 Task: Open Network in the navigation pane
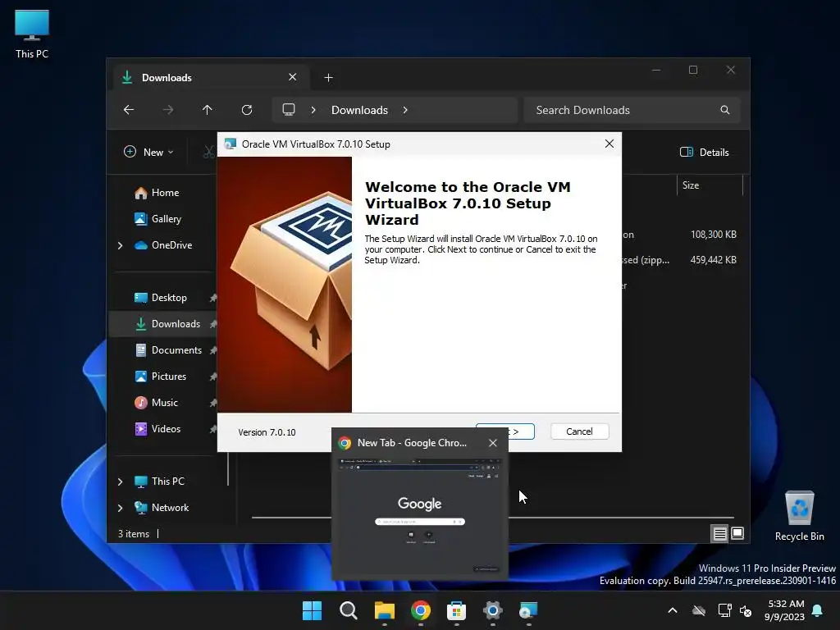pyautogui.click(x=170, y=507)
